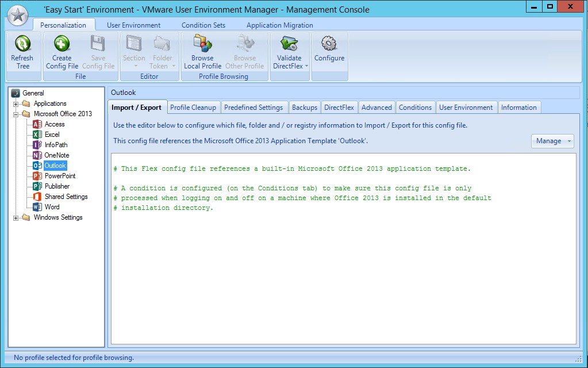Open the DirectFlex tab
Image resolution: width=588 pixels, height=368 pixels.
339,108
